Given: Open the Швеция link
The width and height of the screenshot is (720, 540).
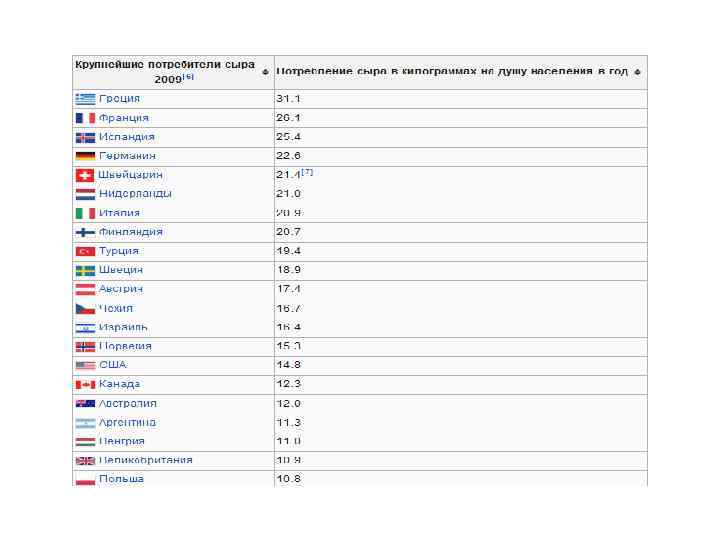Looking at the screenshot, I should coord(121,270).
